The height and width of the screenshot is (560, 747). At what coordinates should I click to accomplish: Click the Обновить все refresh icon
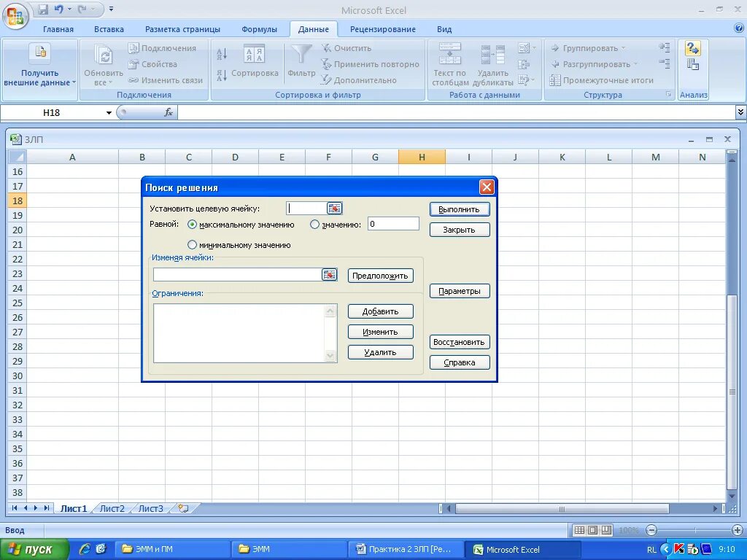pos(104,55)
